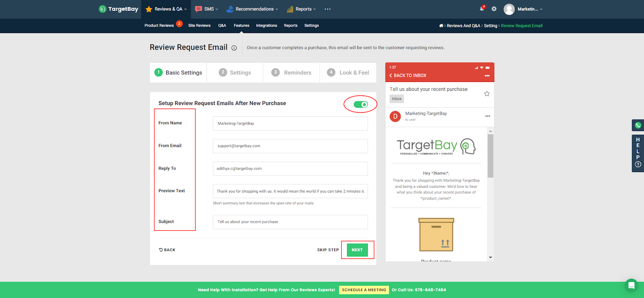Select the Look & Feel step tab
This screenshot has width=644, height=298.
click(348, 72)
